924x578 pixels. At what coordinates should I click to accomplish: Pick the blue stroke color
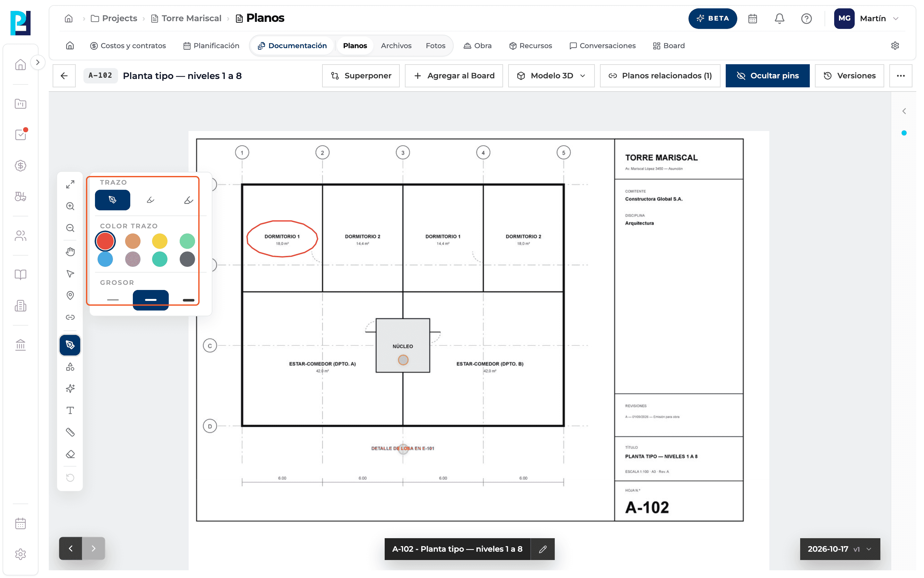pos(105,259)
